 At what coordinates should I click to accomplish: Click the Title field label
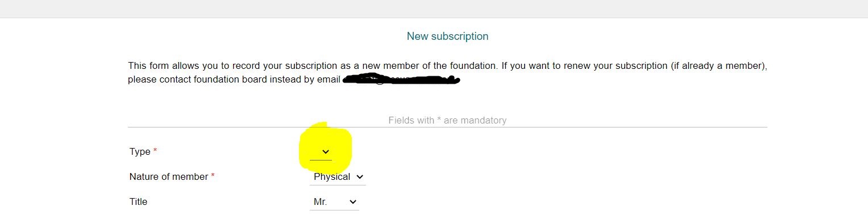(138, 201)
